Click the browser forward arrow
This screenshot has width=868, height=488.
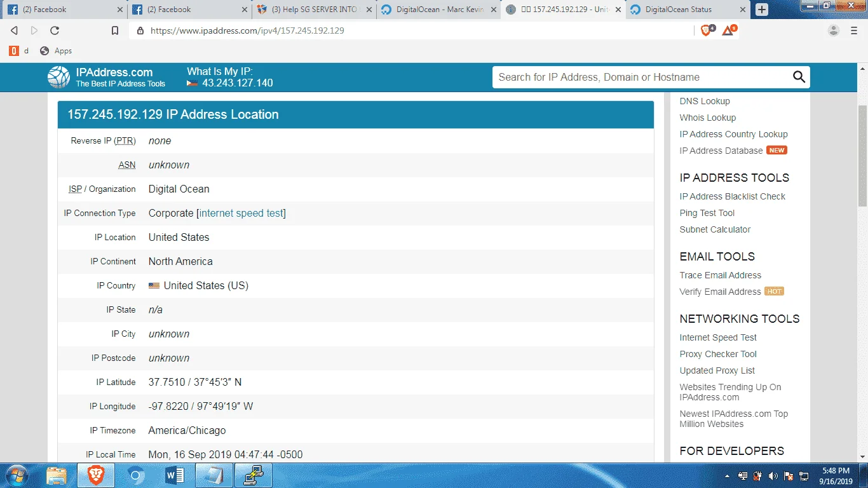(x=34, y=30)
